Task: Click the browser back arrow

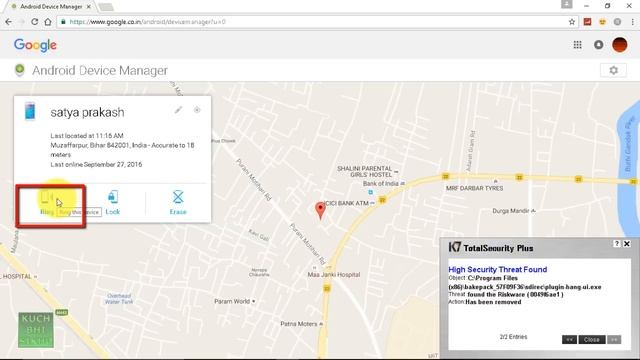Action: pyautogui.click(x=9, y=22)
